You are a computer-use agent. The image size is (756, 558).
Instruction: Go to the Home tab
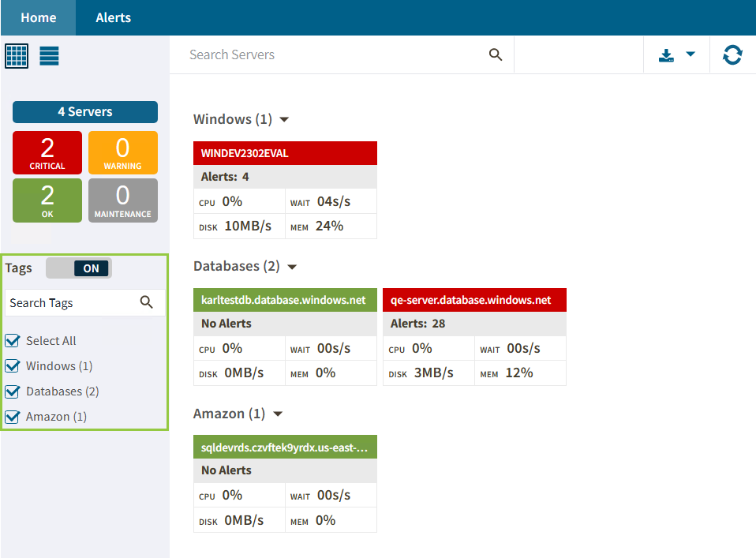pyautogui.click(x=38, y=17)
